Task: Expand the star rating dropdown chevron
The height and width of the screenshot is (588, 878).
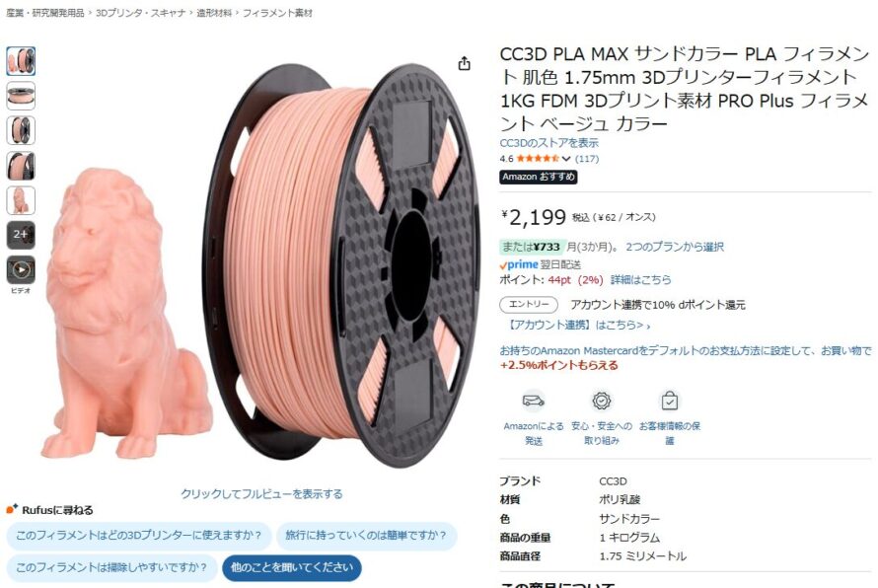Action: point(566,159)
